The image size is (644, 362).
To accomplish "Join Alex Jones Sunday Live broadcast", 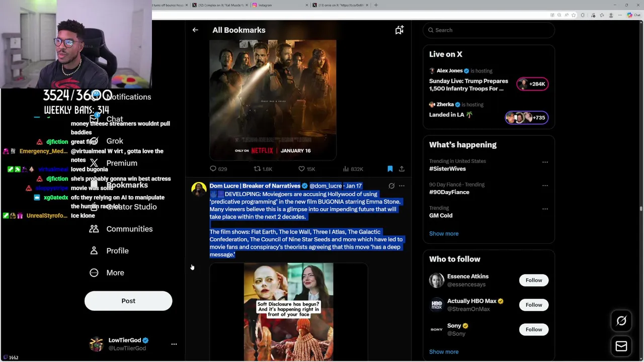I will tap(468, 84).
